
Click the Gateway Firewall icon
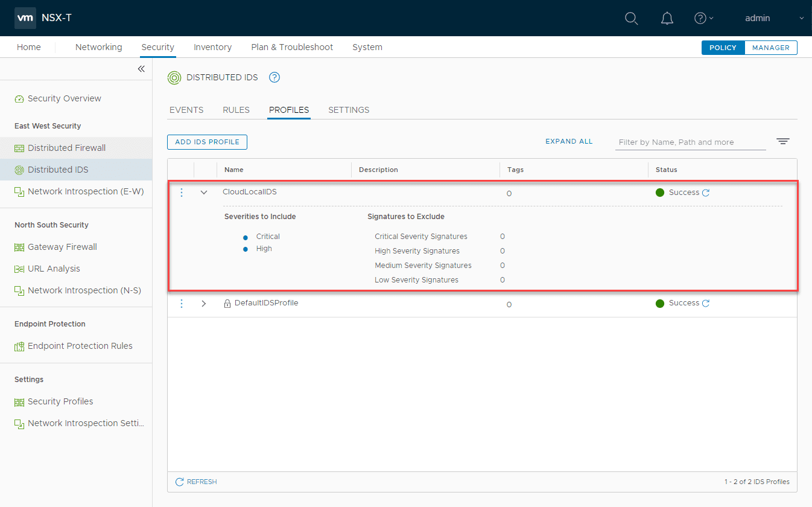click(x=19, y=247)
